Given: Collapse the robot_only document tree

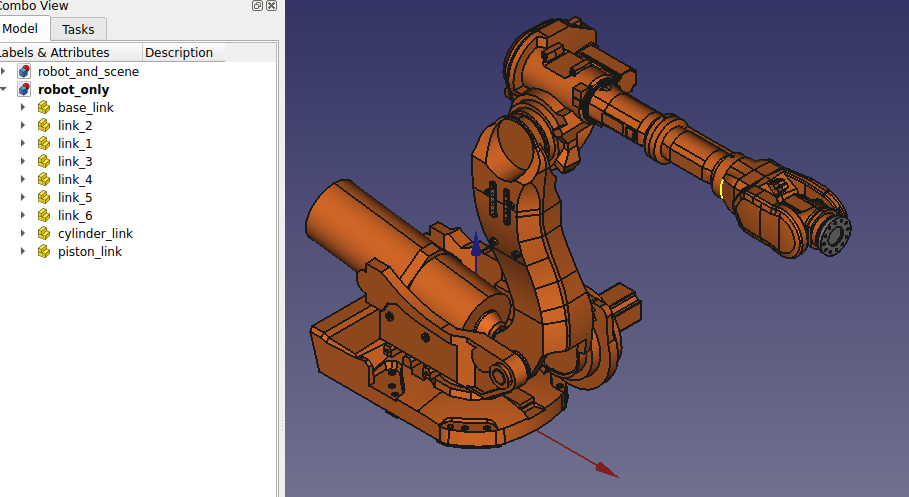Looking at the screenshot, I should (x=5, y=90).
